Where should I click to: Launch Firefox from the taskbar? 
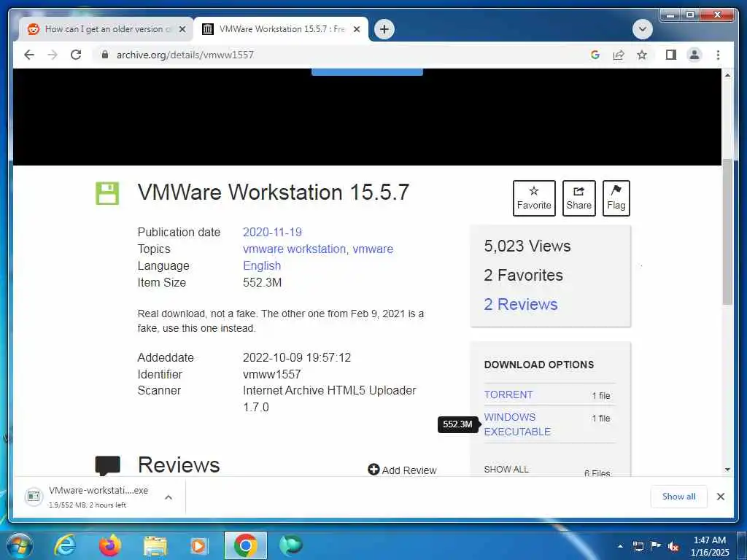coord(110,545)
